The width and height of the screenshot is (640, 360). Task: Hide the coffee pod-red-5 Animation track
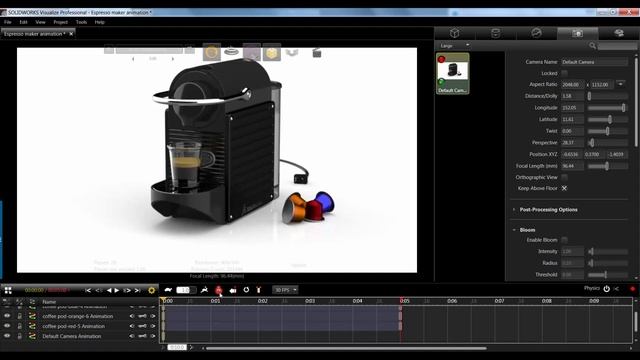click(x=7, y=326)
